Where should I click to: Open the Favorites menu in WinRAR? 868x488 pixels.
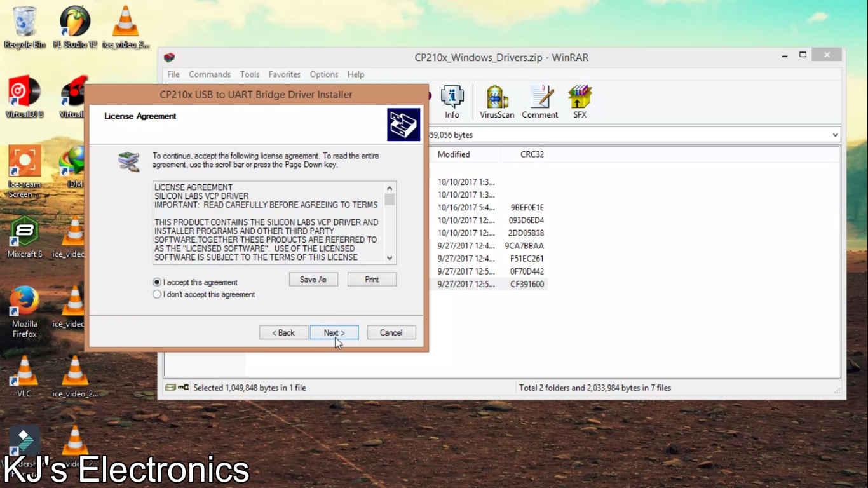(x=285, y=74)
